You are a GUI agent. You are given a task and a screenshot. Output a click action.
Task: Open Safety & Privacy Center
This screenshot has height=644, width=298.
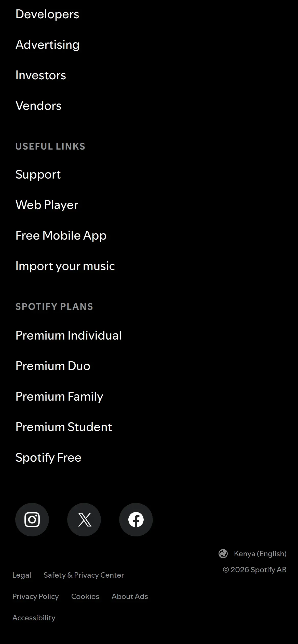point(84,575)
